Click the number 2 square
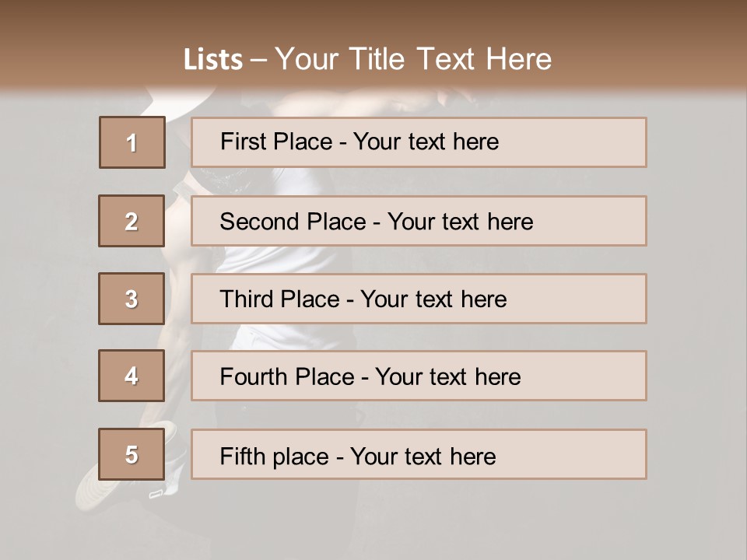The width and height of the screenshot is (747, 560). tap(132, 221)
